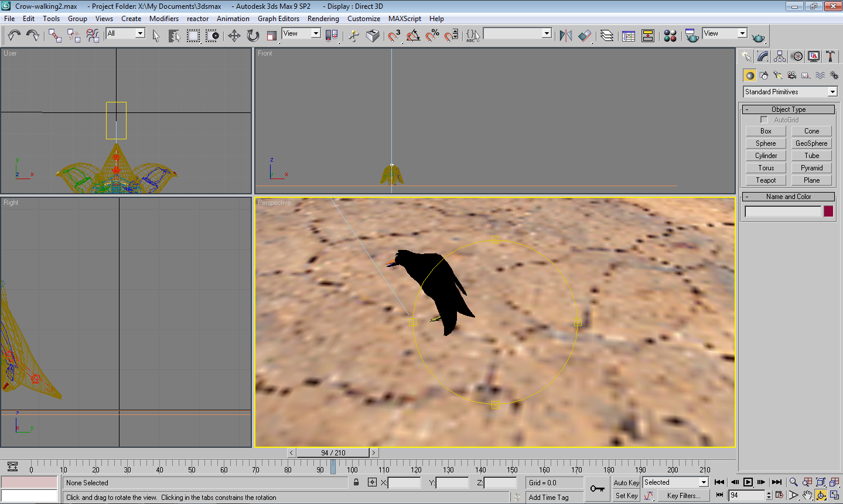The image size is (843, 504).
Task: Activate the Select and Move tool
Action: coord(234,36)
